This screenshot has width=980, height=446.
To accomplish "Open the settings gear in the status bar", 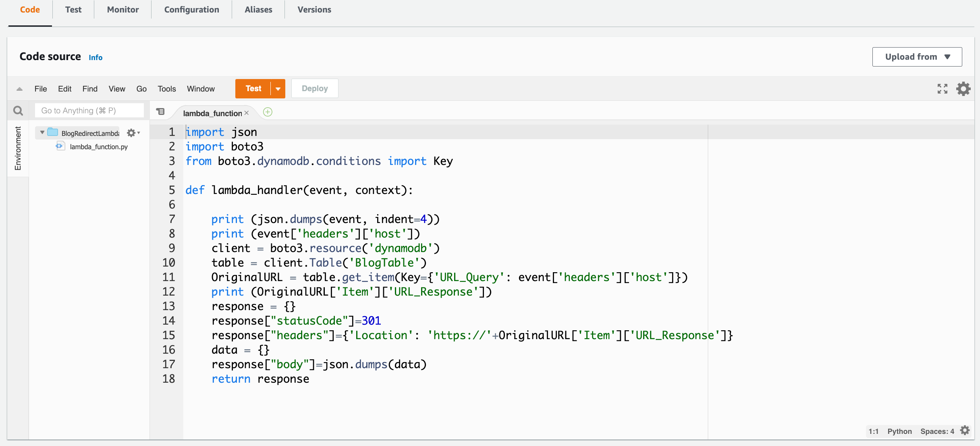I will click(x=965, y=431).
